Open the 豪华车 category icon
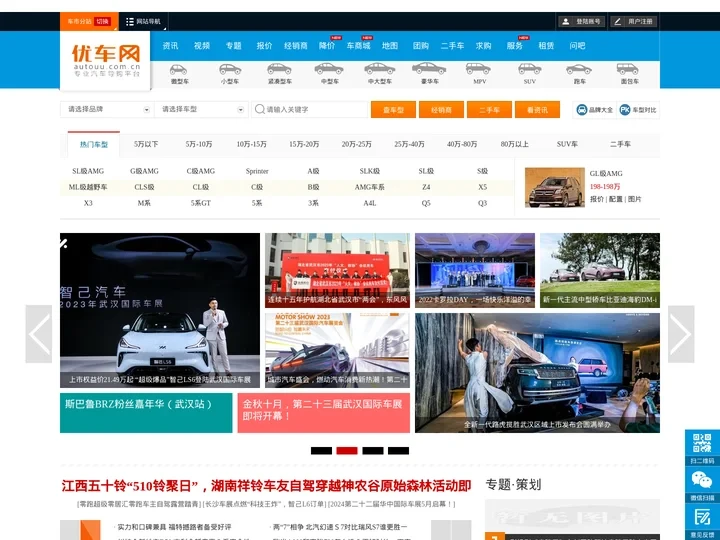The image size is (720, 540). pos(429,69)
